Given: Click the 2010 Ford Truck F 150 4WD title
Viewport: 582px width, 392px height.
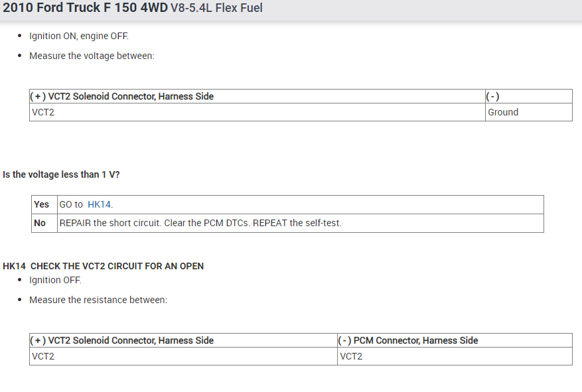Looking at the screenshot, I should (x=85, y=9).
